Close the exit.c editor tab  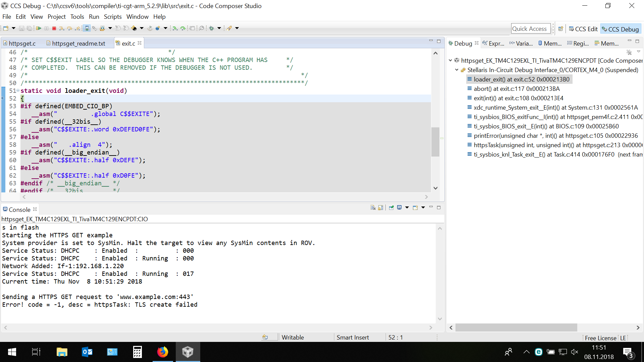coord(140,43)
